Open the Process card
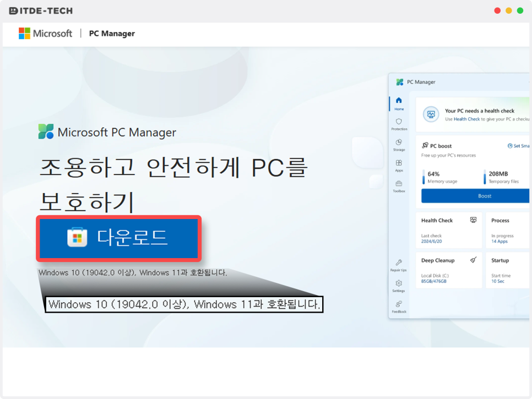532x399 pixels. pos(508,230)
